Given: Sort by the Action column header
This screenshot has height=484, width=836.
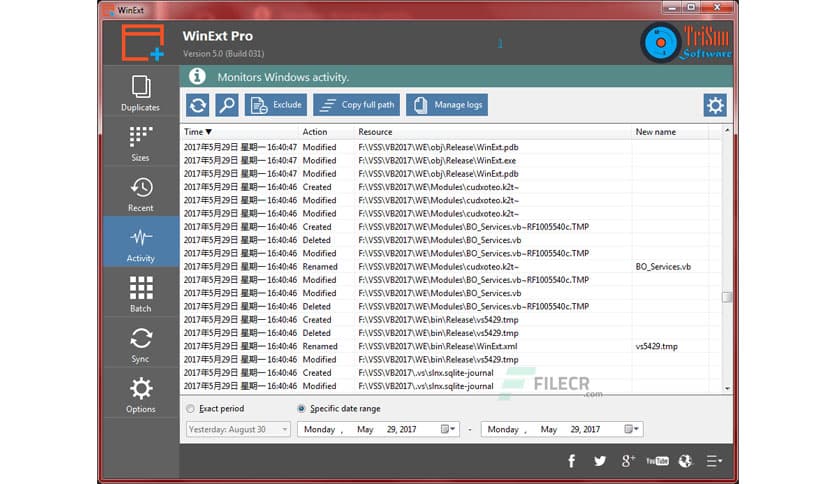Looking at the screenshot, I should point(327,132).
